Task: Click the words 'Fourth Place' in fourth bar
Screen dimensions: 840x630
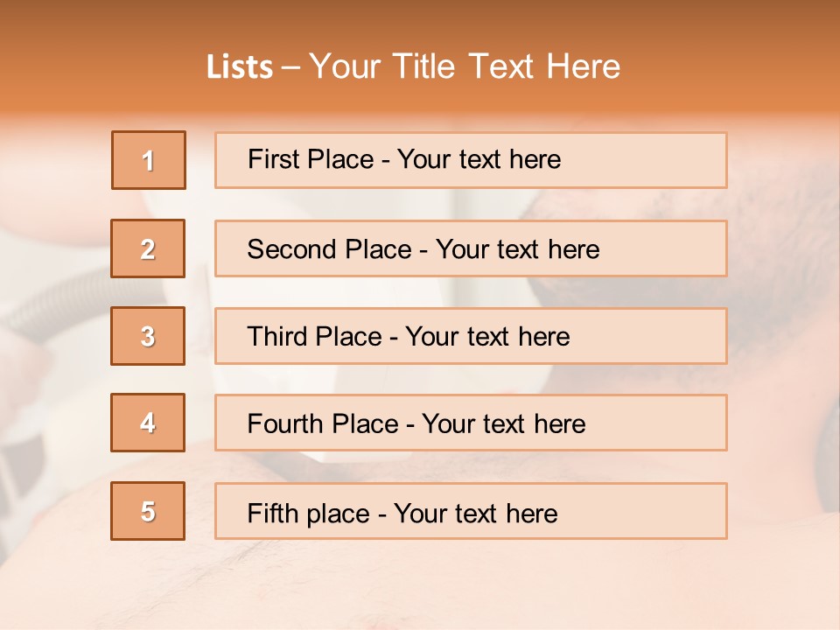Action: tap(323, 423)
